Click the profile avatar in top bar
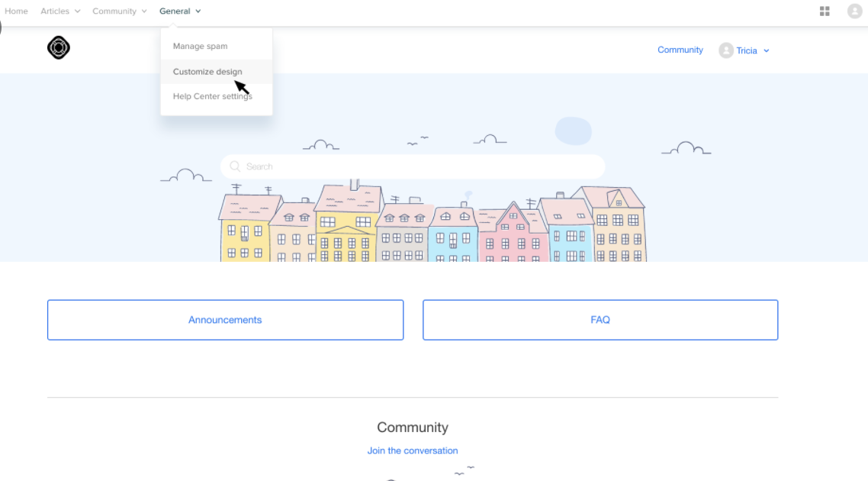Viewport: 868px width, 481px height. click(x=854, y=11)
